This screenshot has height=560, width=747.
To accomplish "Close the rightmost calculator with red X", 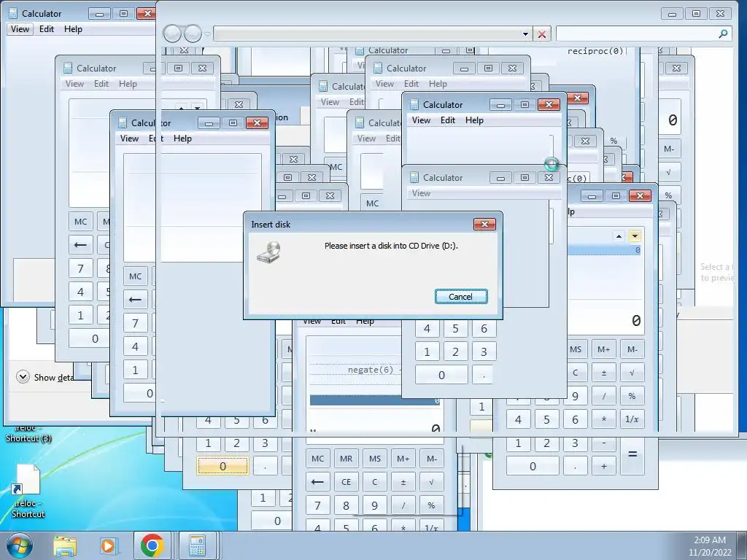I will click(640, 195).
